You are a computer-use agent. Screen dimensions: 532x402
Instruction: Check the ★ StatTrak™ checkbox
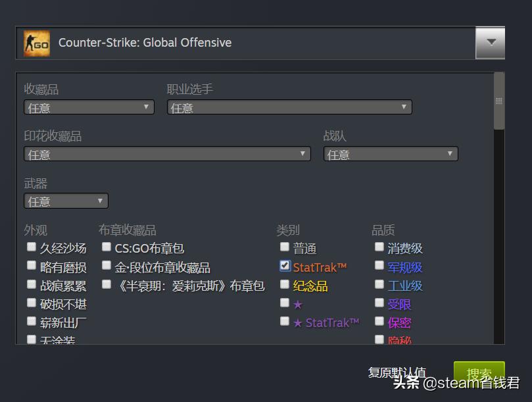(285, 322)
